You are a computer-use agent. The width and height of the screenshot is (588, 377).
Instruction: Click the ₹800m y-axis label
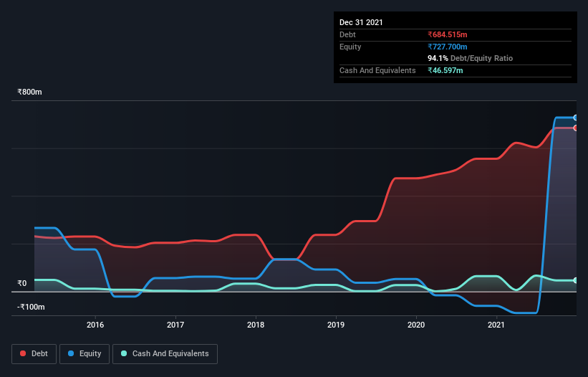point(29,92)
